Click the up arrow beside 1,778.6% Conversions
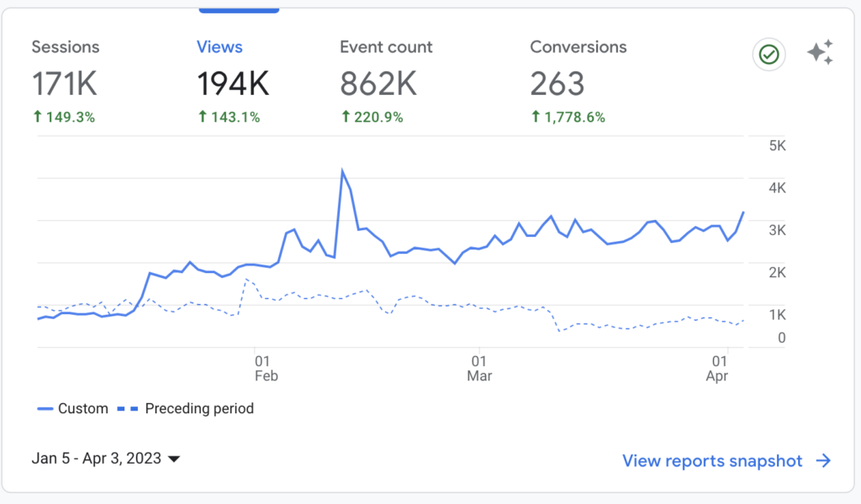 (x=535, y=118)
